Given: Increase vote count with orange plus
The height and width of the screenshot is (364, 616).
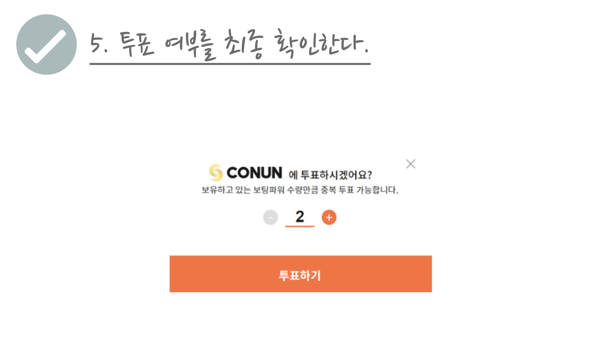Looking at the screenshot, I should pos(329,217).
